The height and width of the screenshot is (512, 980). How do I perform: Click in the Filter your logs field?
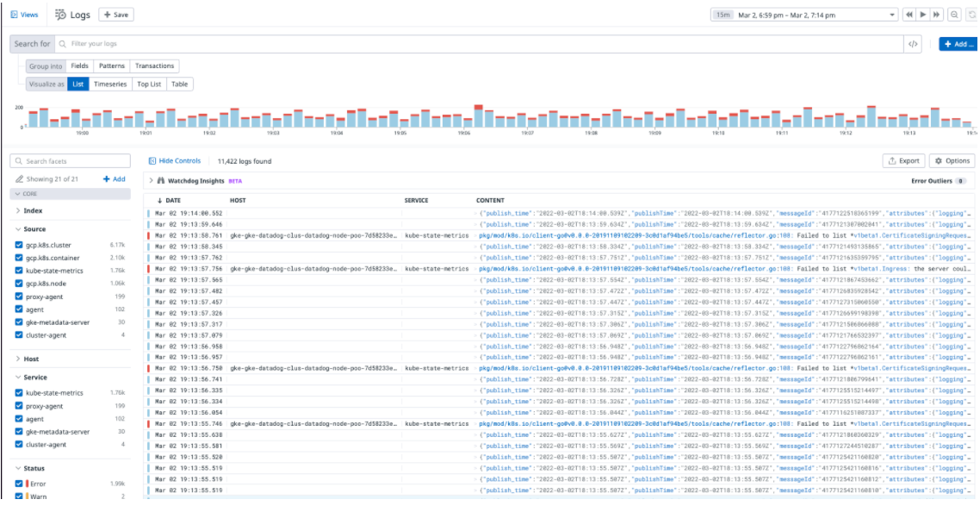478,44
